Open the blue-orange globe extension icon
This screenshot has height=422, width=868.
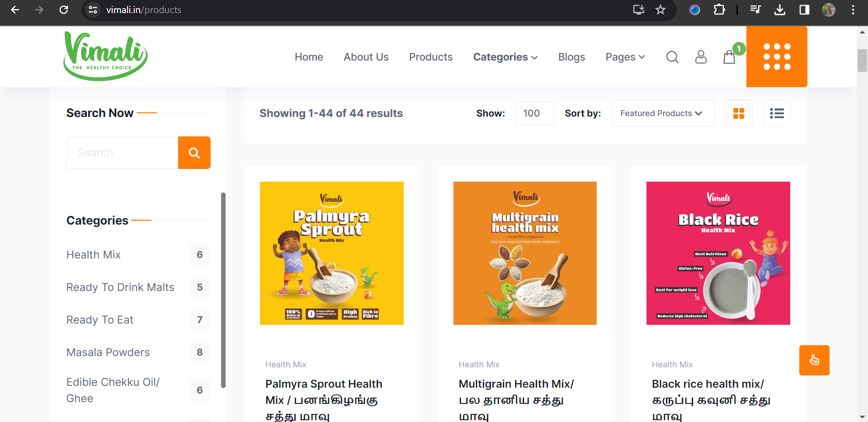click(694, 9)
